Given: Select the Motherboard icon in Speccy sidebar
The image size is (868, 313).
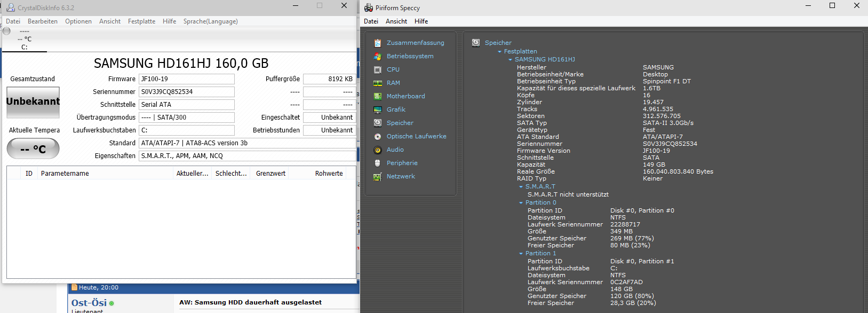Looking at the screenshot, I should (x=378, y=96).
